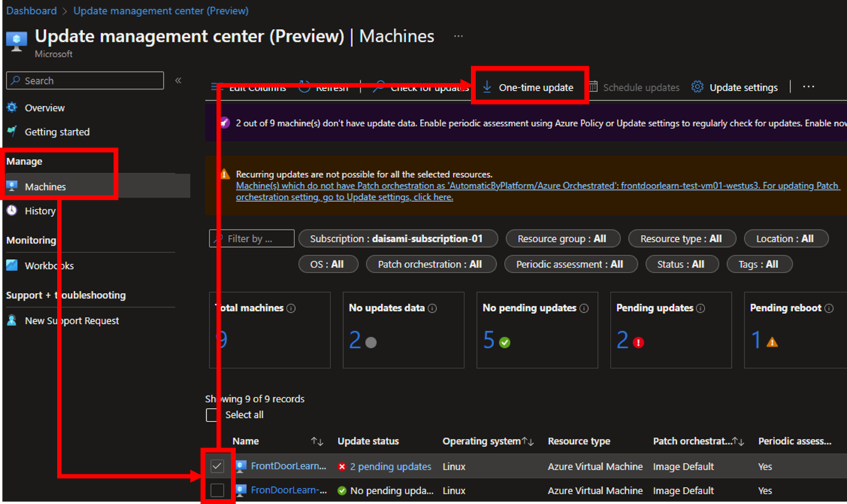Click the Update status column header
This screenshot has height=504, width=847.
tap(368, 441)
